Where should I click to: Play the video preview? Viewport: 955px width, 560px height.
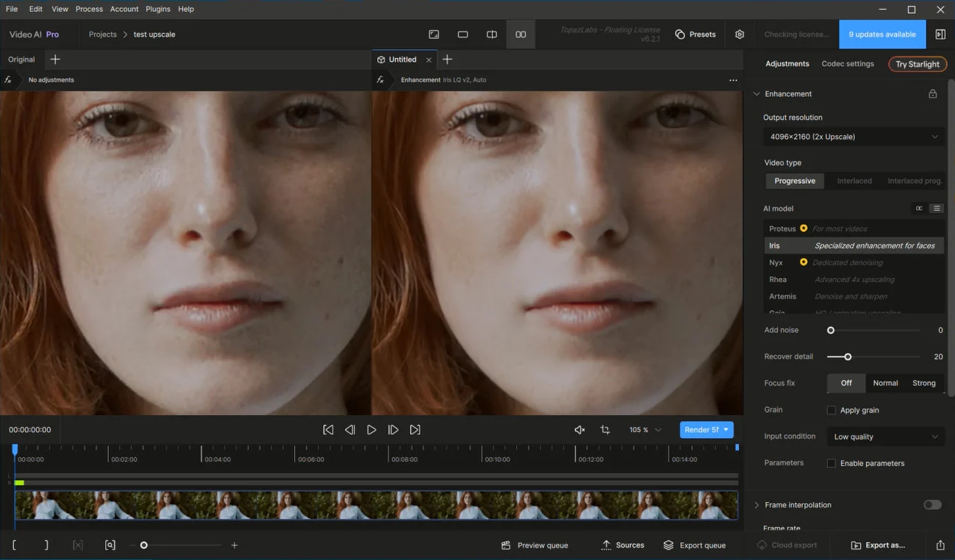372,430
